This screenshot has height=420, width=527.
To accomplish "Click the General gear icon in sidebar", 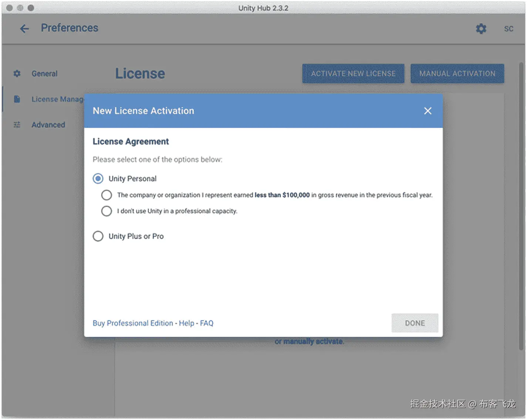I will tap(17, 74).
